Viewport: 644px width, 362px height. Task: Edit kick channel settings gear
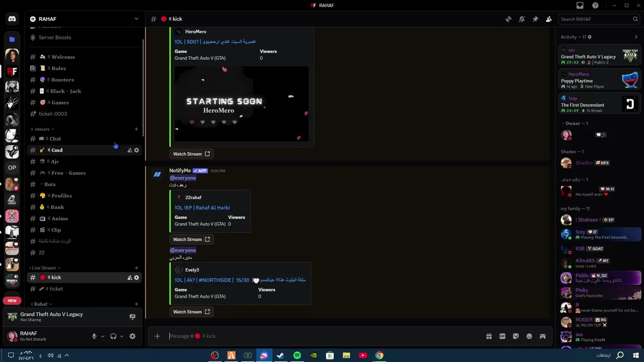pos(136,278)
